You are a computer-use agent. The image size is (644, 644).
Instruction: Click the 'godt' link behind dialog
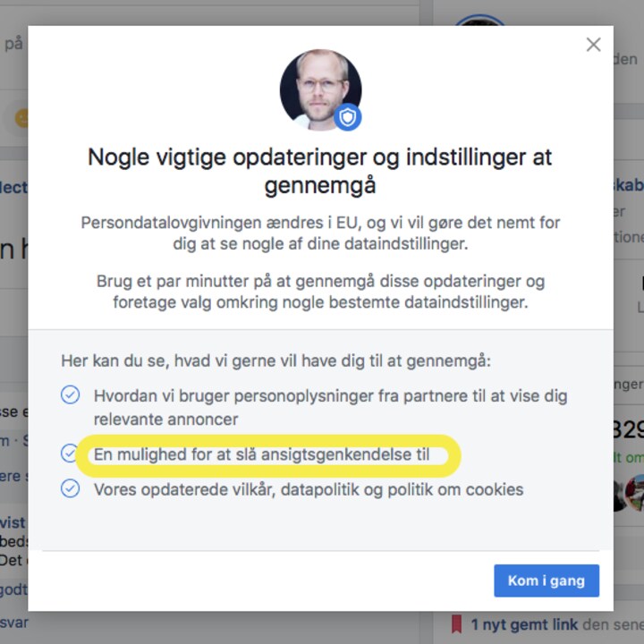pyautogui.click(x=14, y=589)
